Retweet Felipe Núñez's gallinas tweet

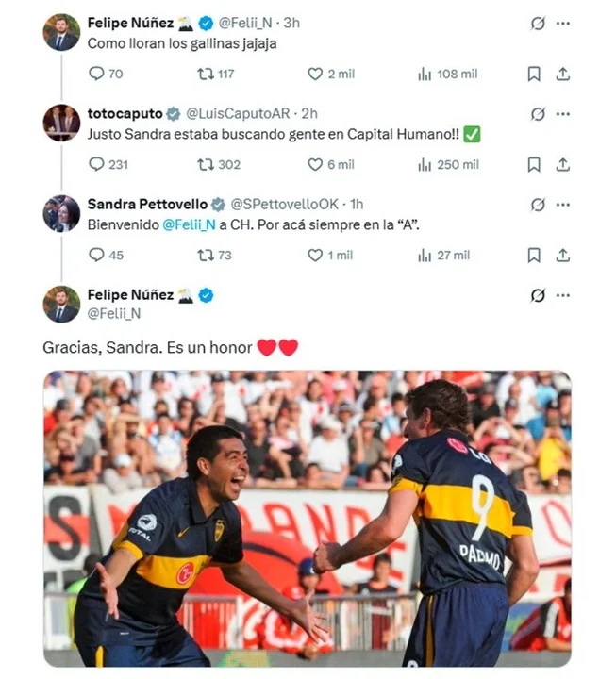click(x=206, y=74)
